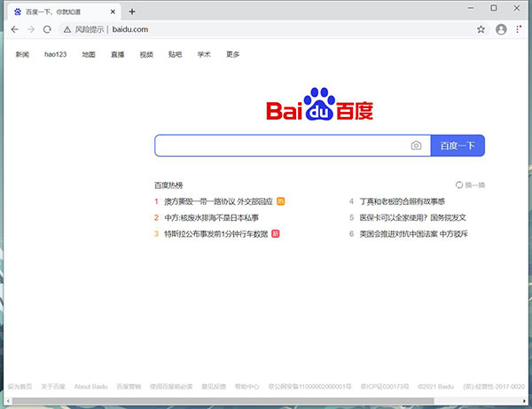Image resolution: width=532 pixels, height=409 pixels.
Task: Click the scrollbar left arrow
Action: click(x=8, y=401)
